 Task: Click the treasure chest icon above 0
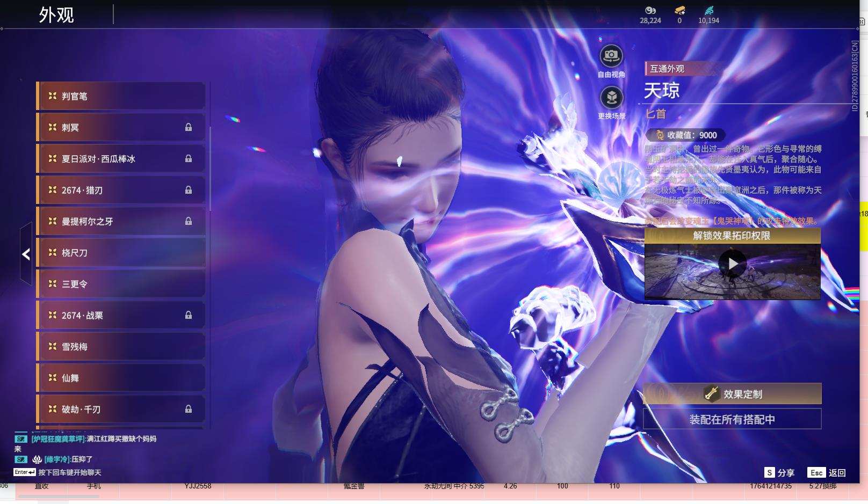(679, 10)
